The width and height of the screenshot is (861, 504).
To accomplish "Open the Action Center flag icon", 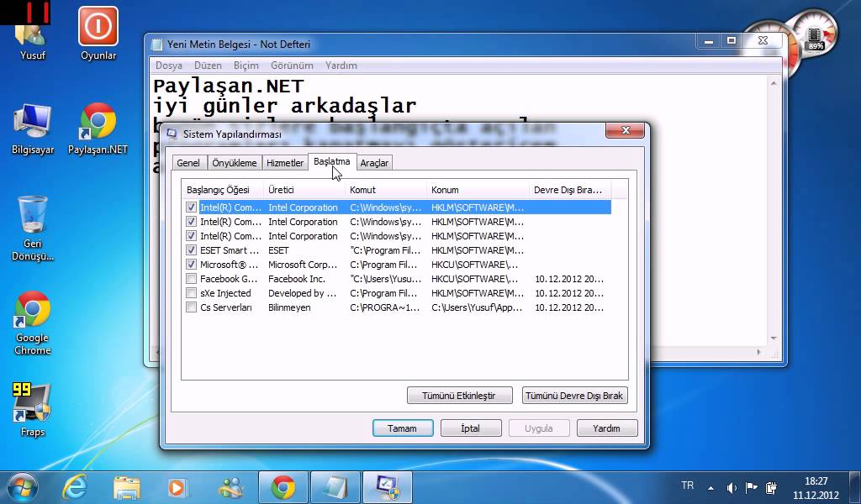I will [x=751, y=487].
